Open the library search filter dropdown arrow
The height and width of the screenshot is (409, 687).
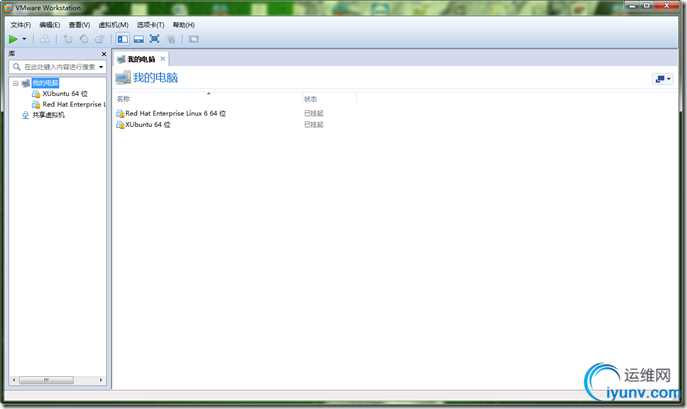[x=101, y=67]
